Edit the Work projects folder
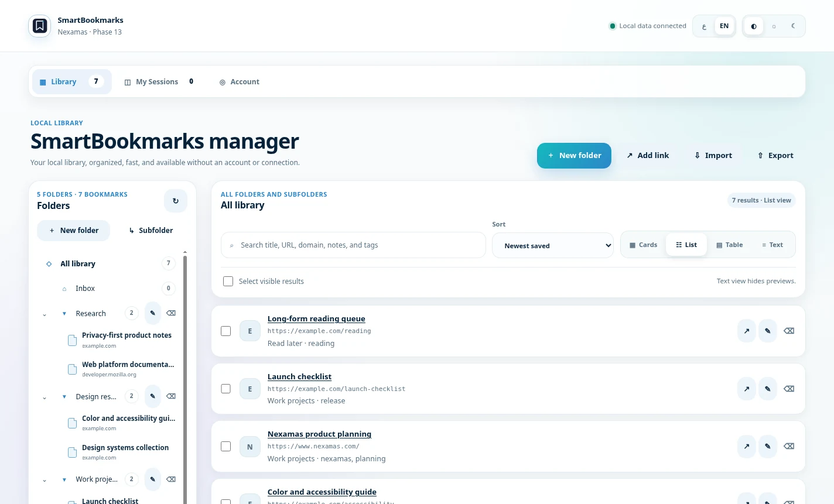The image size is (834, 504). click(x=152, y=479)
